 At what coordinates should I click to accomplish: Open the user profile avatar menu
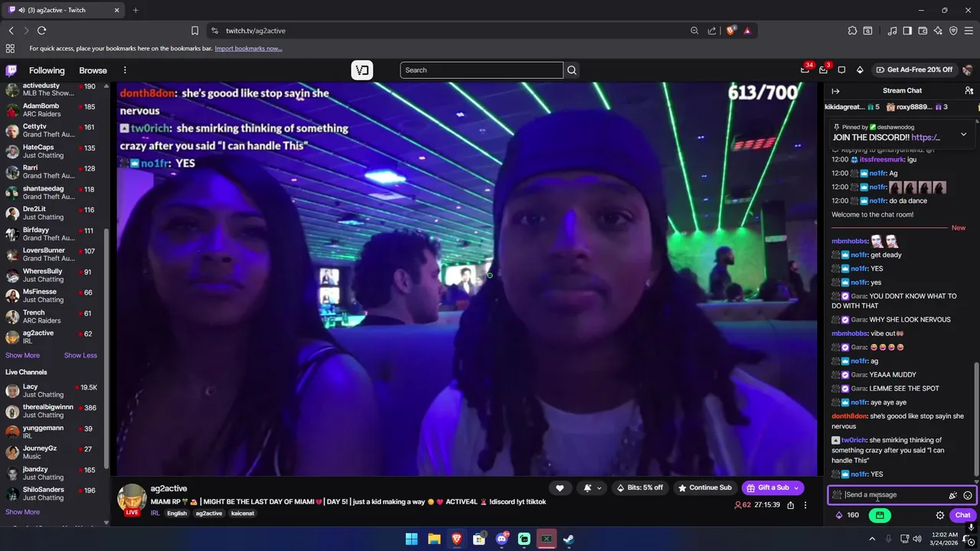point(968,70)
